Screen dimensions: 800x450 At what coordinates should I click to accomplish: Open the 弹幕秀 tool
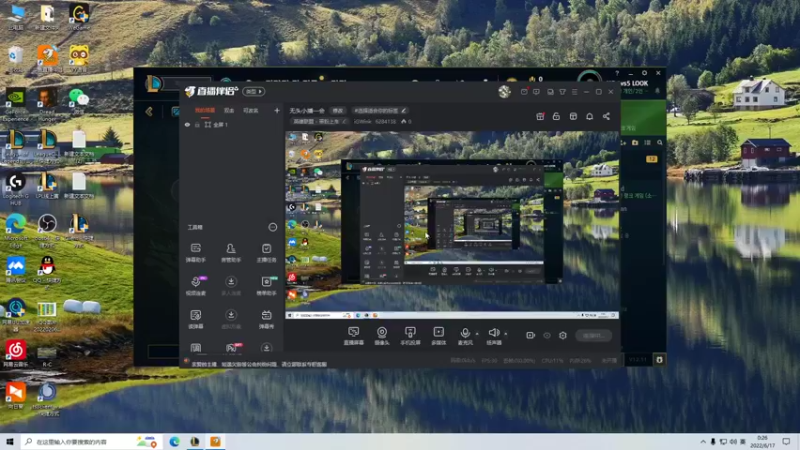(266, 319)
